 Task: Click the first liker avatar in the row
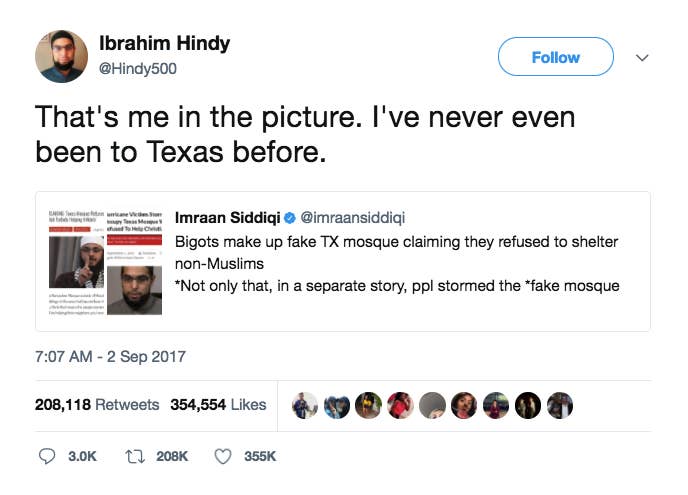click(305, 405)
